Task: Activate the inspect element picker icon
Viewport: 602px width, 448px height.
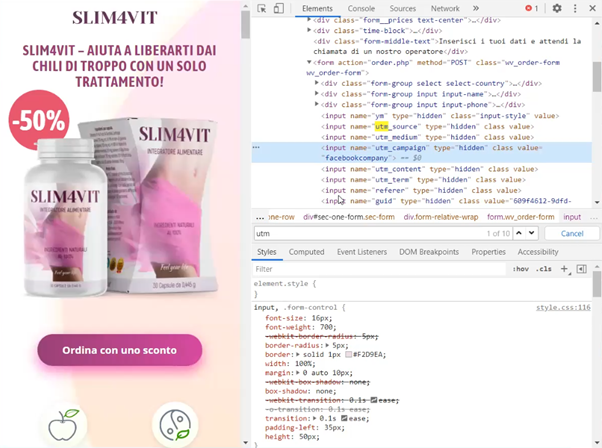Action: (x=262, y=8)
